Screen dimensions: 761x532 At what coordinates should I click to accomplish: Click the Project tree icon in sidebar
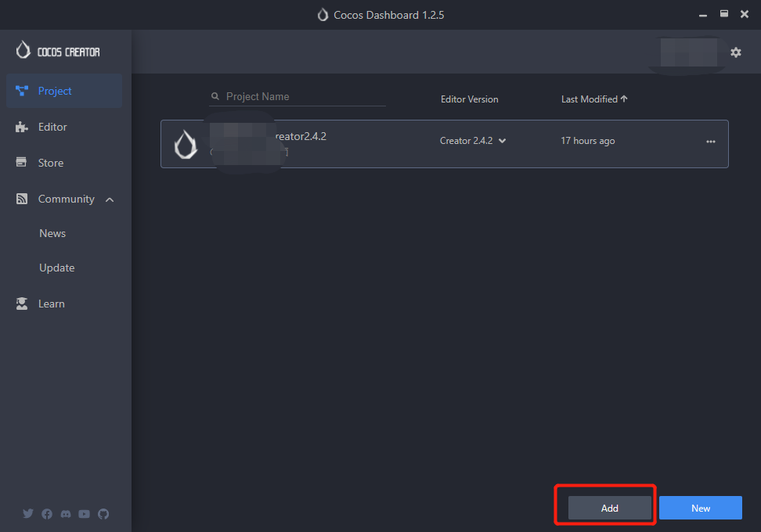click(x=22, y=91)
